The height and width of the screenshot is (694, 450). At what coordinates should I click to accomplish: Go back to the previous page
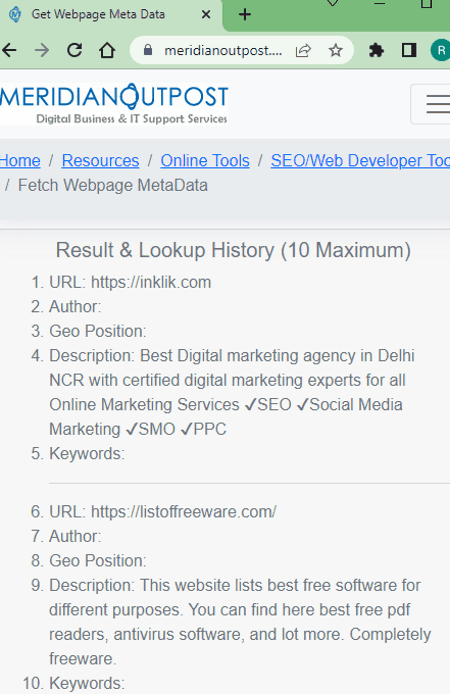click(x=9, y=50)
